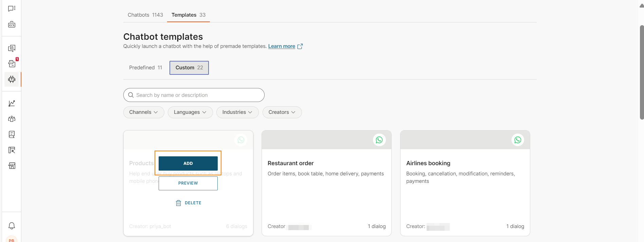This screenshot has height=242, width=644.
Task: Open the inbox icon with red badge
Action: pos(12,63)
